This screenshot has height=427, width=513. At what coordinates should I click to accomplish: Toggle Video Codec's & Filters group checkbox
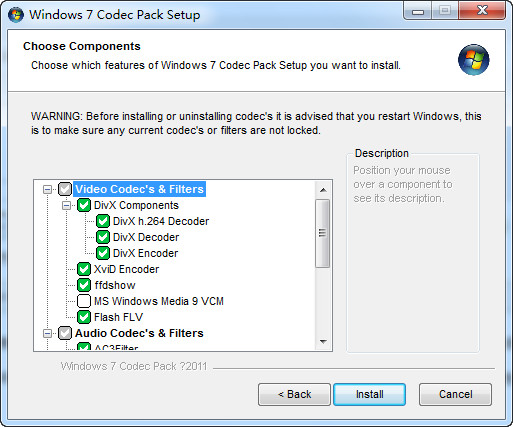[x=65, y=189]
